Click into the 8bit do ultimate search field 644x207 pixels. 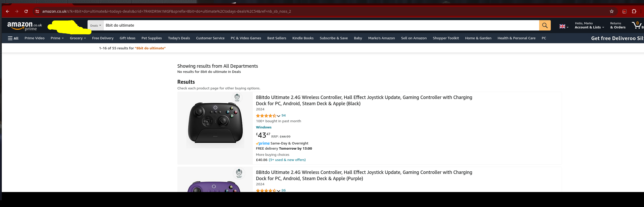coord(321,25)
